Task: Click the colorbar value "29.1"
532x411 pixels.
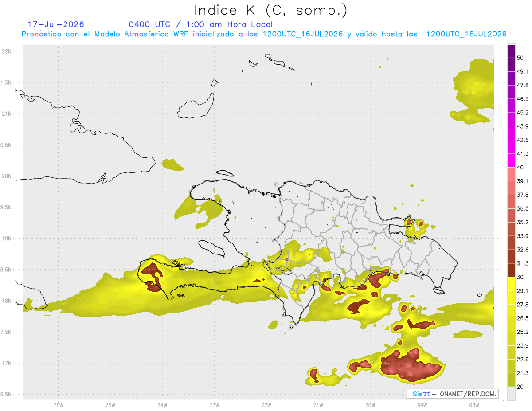Action: point(523,290)
